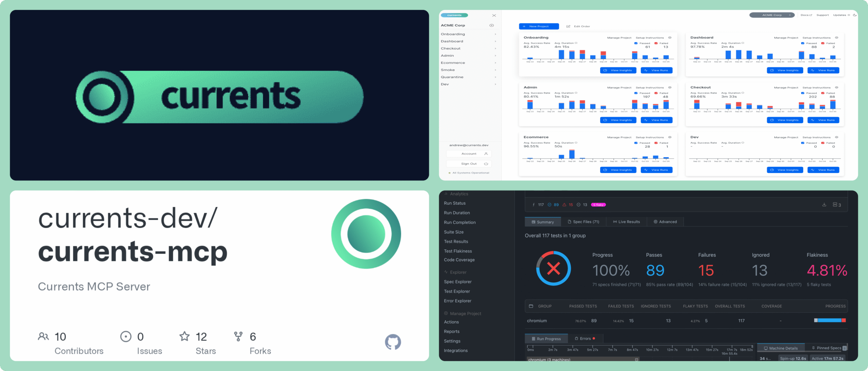Screen dimensions: 868x371
Task: Switch to the Spec Files tab
Action: pos(584,222)
